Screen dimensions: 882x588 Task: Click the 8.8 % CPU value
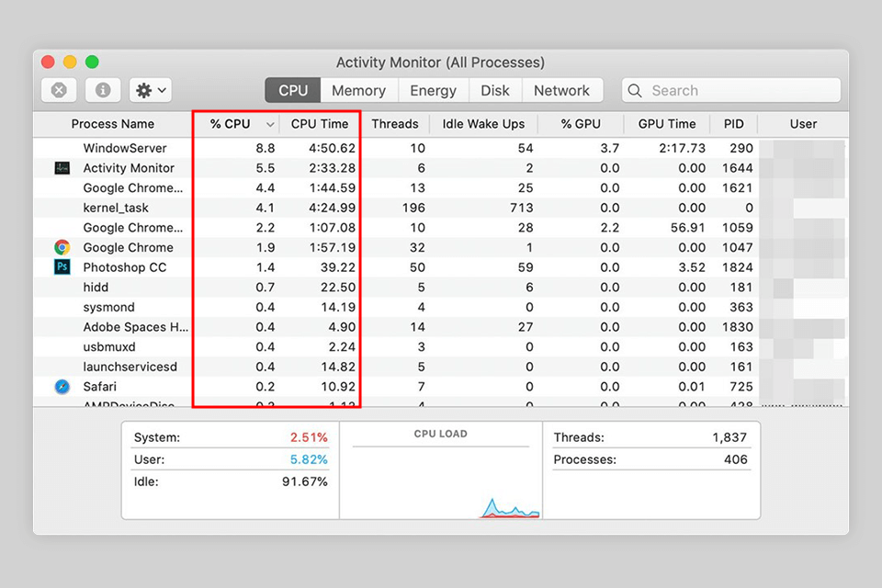265,148
